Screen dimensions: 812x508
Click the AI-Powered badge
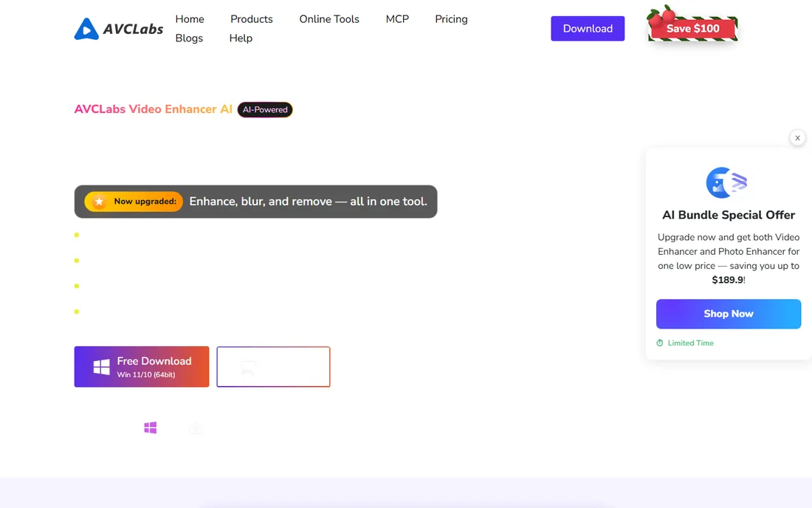pos(264,110)
